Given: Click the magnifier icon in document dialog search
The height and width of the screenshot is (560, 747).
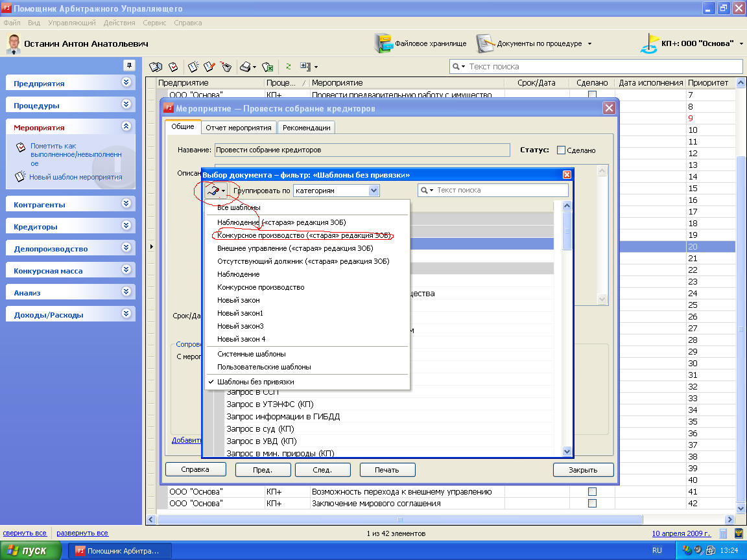Looking at the screenshot, I should [424, 190].
